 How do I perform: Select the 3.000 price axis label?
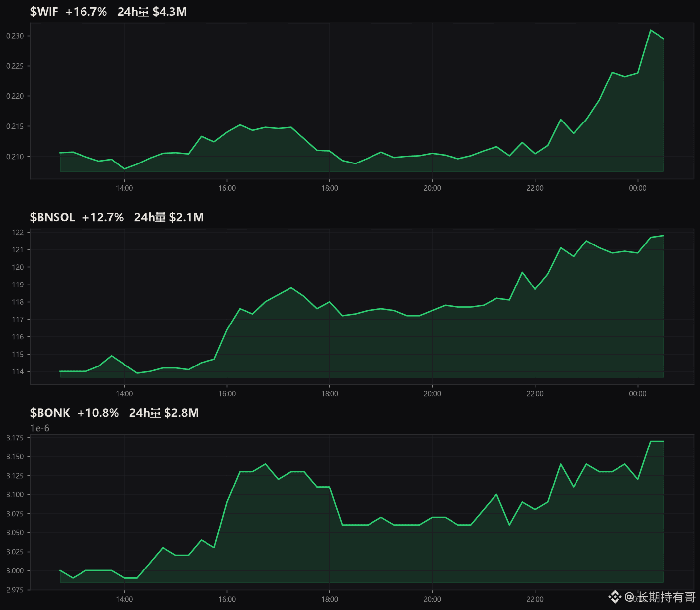(x=15, y=571)
